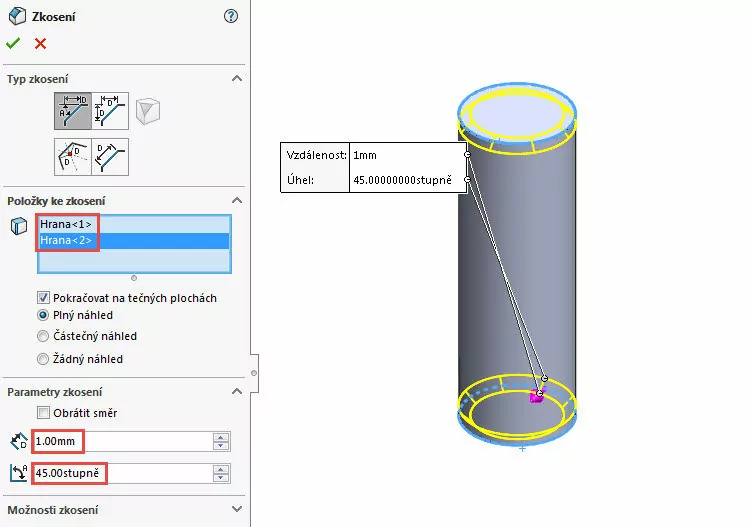This screenshot has height=527, width=750.
Task: Click the 1.00mm distance field
Action: click(122, 441)
